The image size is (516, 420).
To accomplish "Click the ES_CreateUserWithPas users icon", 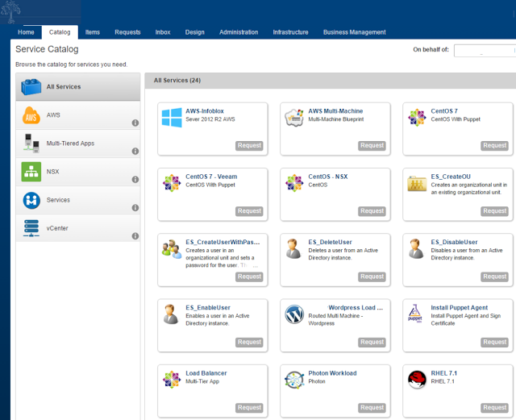I will (172, 249).
